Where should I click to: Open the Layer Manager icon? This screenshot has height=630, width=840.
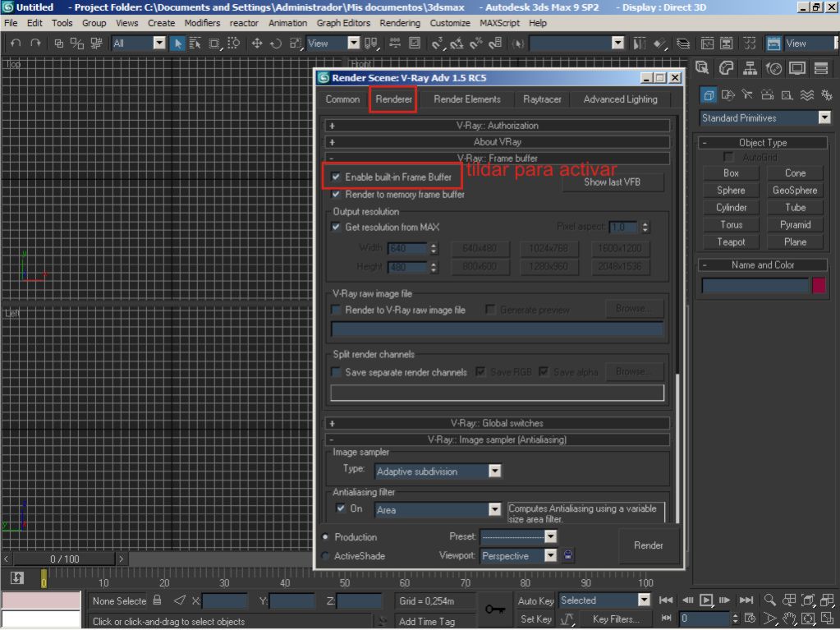pyautogui.click(x=682, y=44)
